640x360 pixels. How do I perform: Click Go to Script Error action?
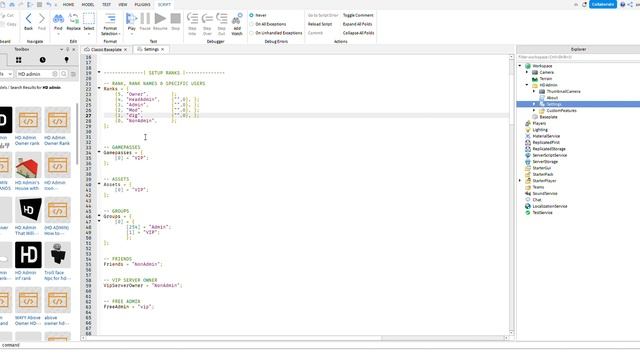click(323, 15)
